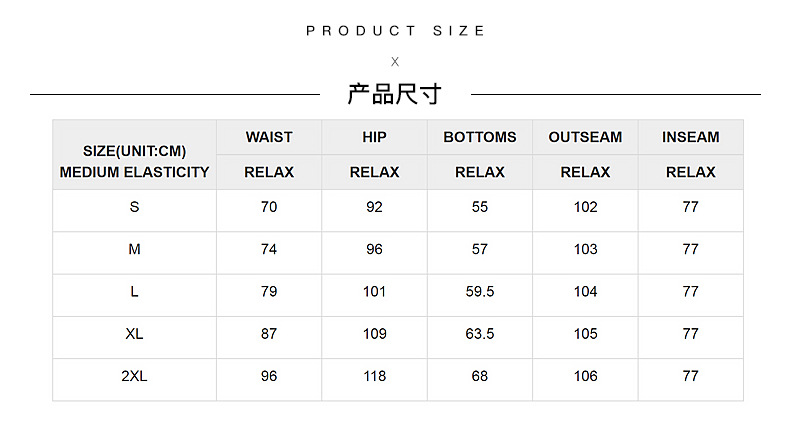
Task: Click the small X under PRODUCT SIZE
Action: coord(395,62)
